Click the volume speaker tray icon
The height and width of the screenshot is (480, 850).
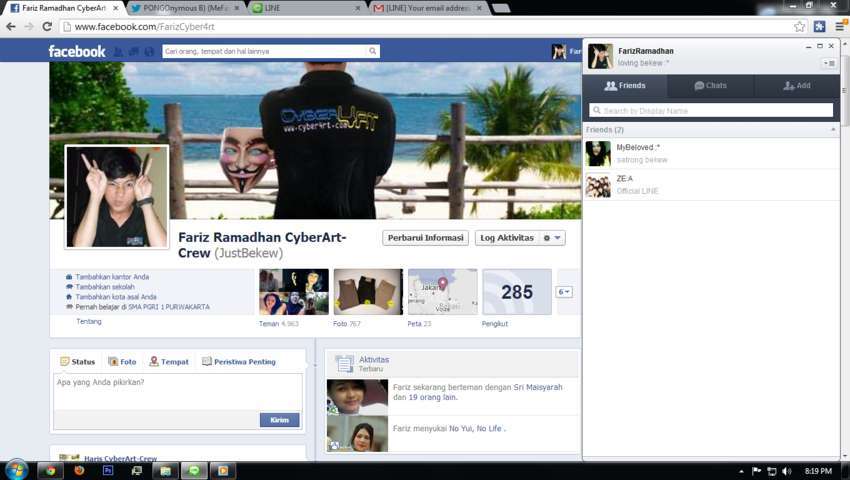787,471
